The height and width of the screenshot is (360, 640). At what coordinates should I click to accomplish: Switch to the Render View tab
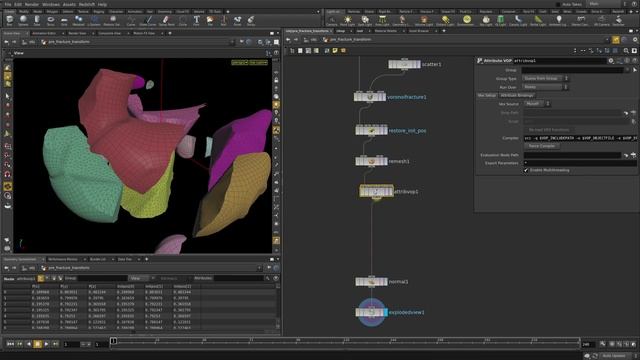coord(77,33)
